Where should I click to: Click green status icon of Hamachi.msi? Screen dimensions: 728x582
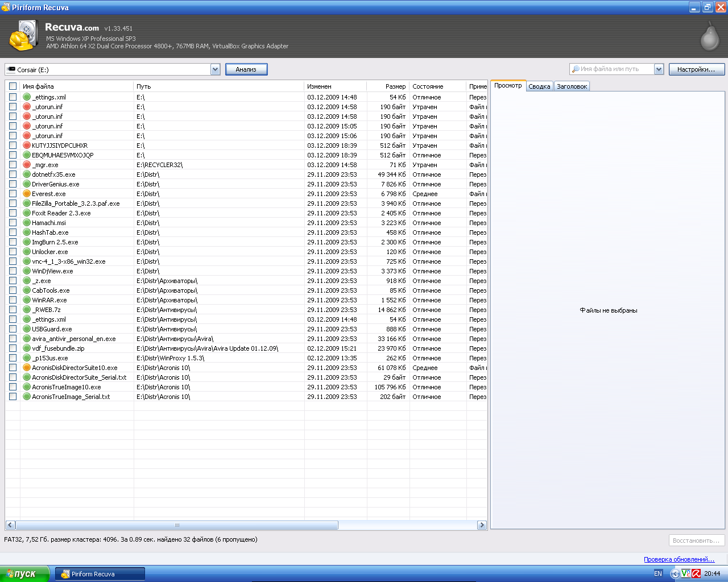pos(27,223)
